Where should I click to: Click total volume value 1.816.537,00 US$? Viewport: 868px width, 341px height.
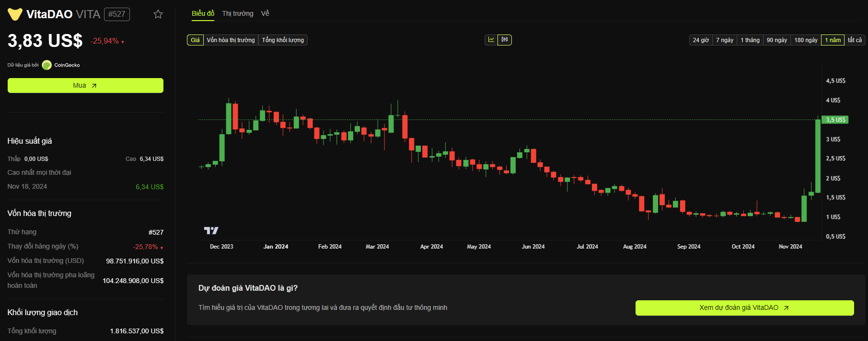click(137, 331)
